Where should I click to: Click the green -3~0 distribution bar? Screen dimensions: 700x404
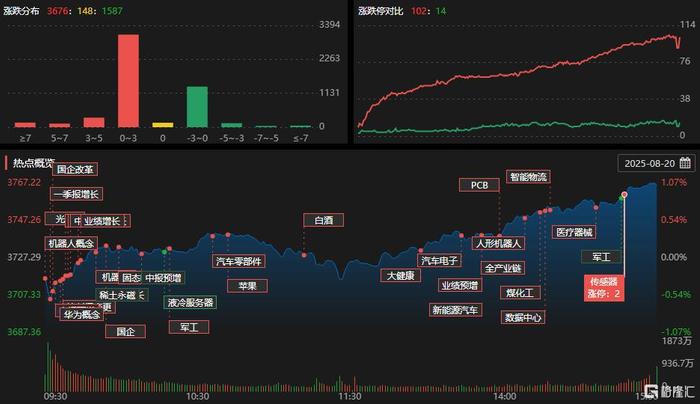pos(197,107)
